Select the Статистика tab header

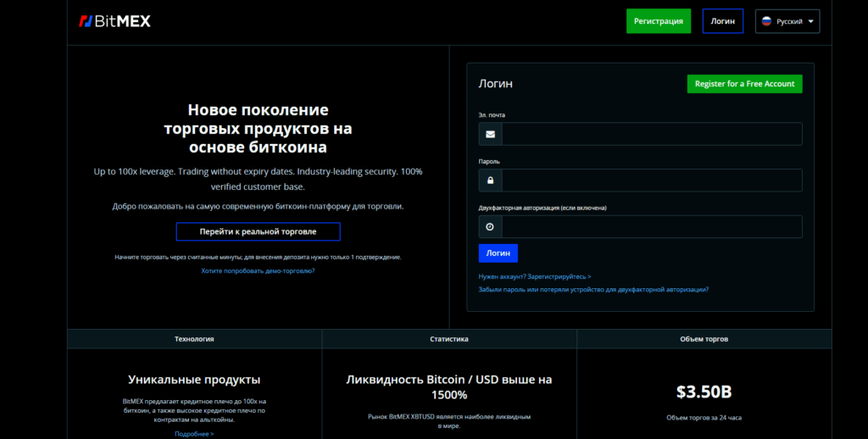click(449, 339)
